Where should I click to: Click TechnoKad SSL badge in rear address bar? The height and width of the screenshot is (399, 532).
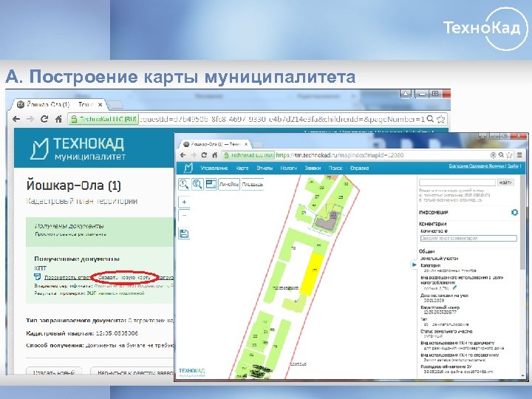(104, 119)
